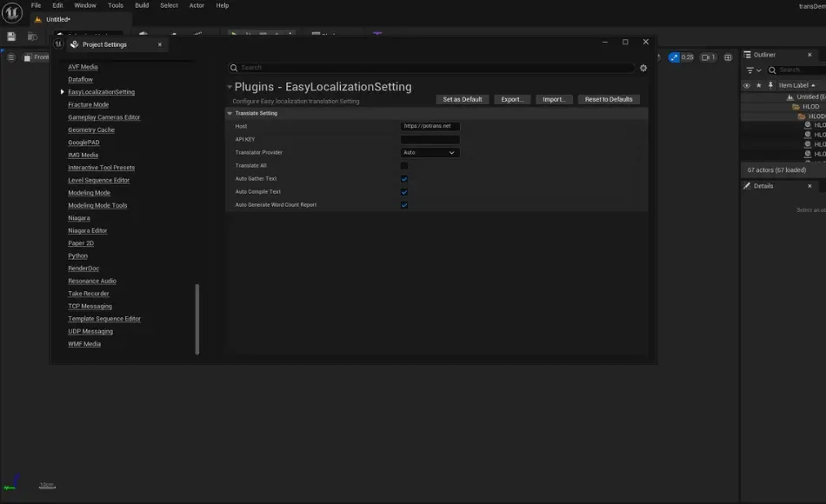The width and height of the screenshot is (826, 504).
Task: Open WMF Media settings link
Action: [84, 344]
